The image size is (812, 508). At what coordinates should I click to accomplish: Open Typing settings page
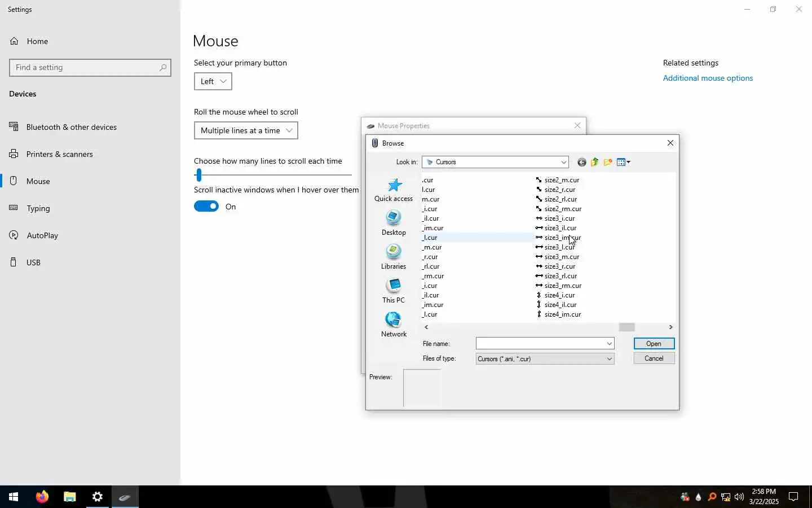click(x=90, y=208)
